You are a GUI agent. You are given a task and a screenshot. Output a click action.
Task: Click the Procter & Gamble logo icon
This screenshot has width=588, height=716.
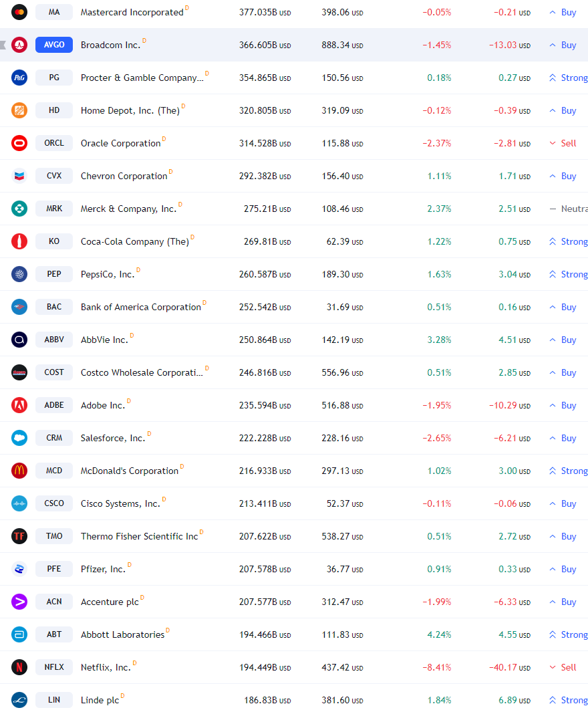click(x=19, y=78)
